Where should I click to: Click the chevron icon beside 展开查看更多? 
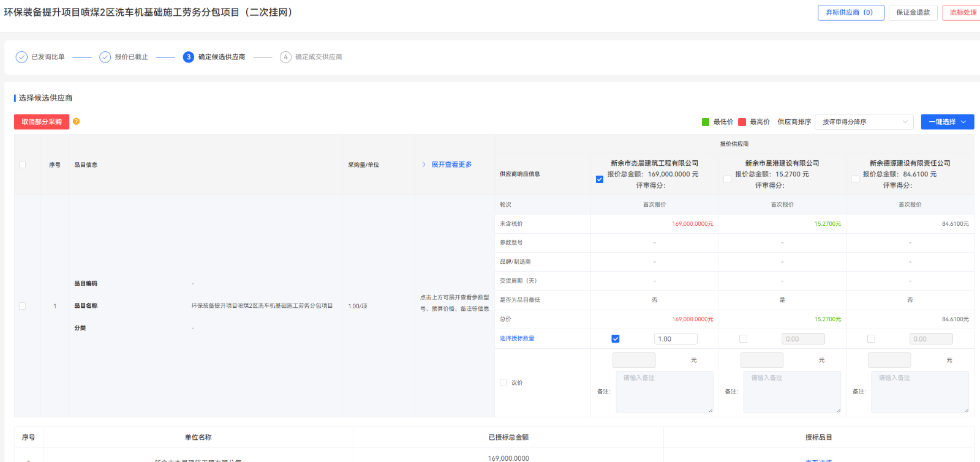click(x=423, y=165)
